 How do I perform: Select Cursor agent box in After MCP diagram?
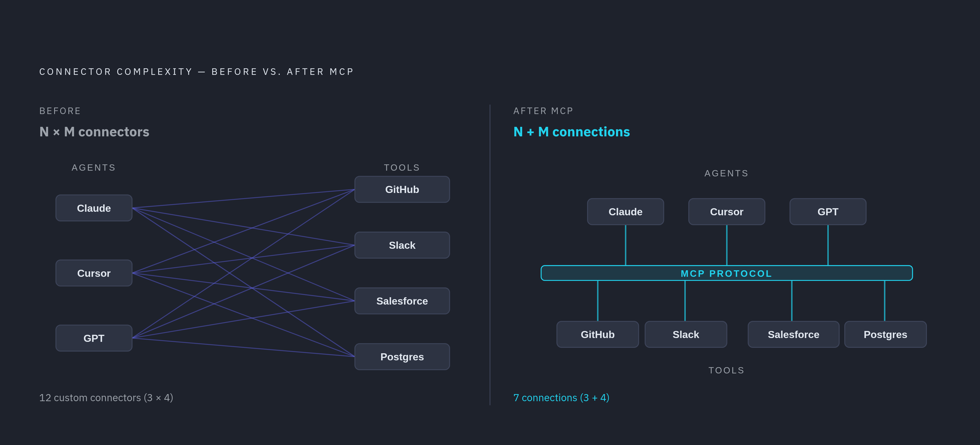727,211
